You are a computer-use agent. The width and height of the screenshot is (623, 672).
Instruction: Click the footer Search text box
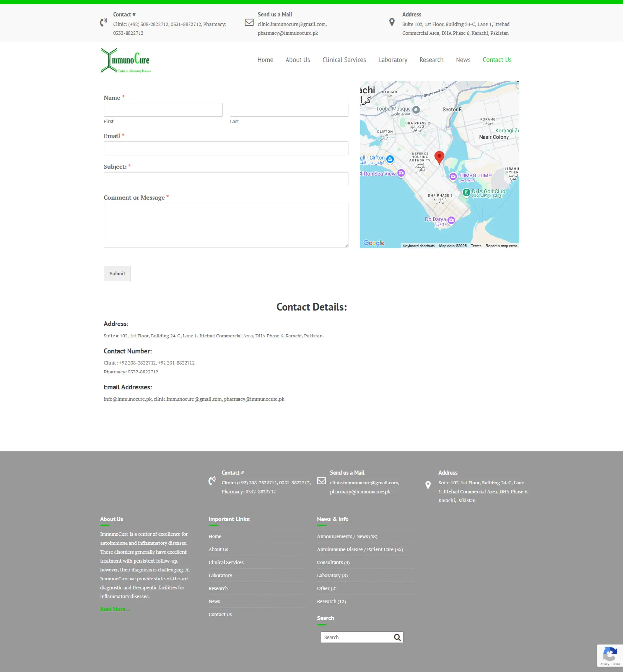(356, 637)
